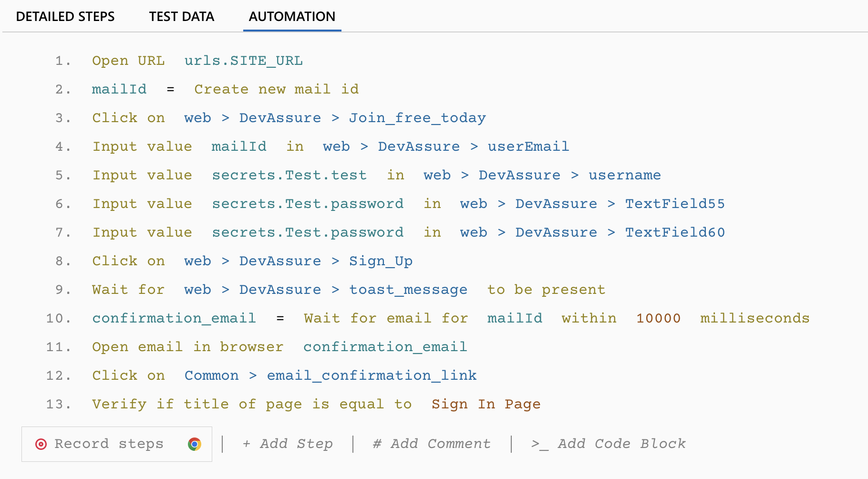Click the red record icon in Record steps
Viewport: 868px width, 479px height.
tap(41, 444)
